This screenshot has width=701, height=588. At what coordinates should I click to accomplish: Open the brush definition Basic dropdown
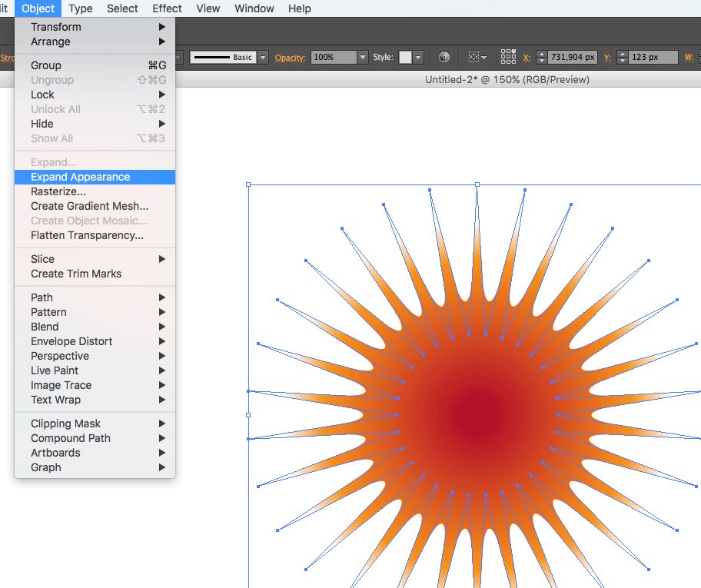point(263,58)
